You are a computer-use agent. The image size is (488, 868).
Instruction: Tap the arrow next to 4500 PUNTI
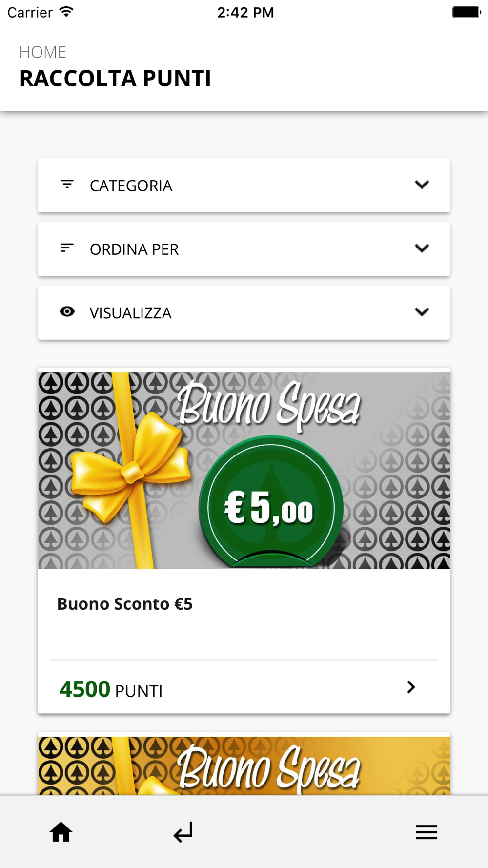click(x=411, y=687)
